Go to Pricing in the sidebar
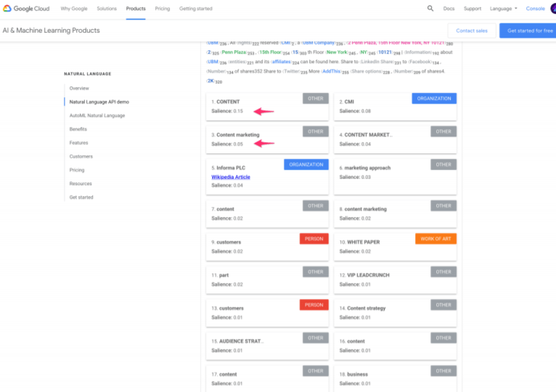Screen dimensions: 556x392 [x=77, y=170]
